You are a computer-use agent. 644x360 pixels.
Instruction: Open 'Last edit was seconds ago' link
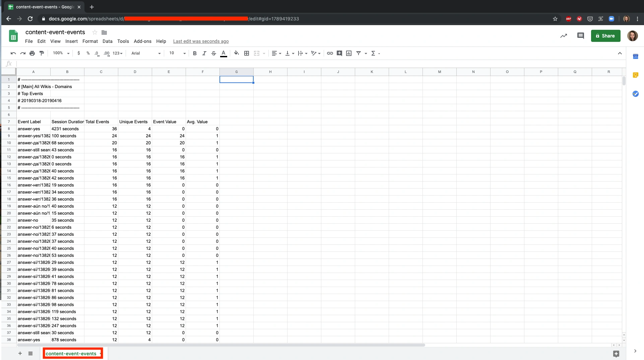pyautogui.click(x=201, y=41)
